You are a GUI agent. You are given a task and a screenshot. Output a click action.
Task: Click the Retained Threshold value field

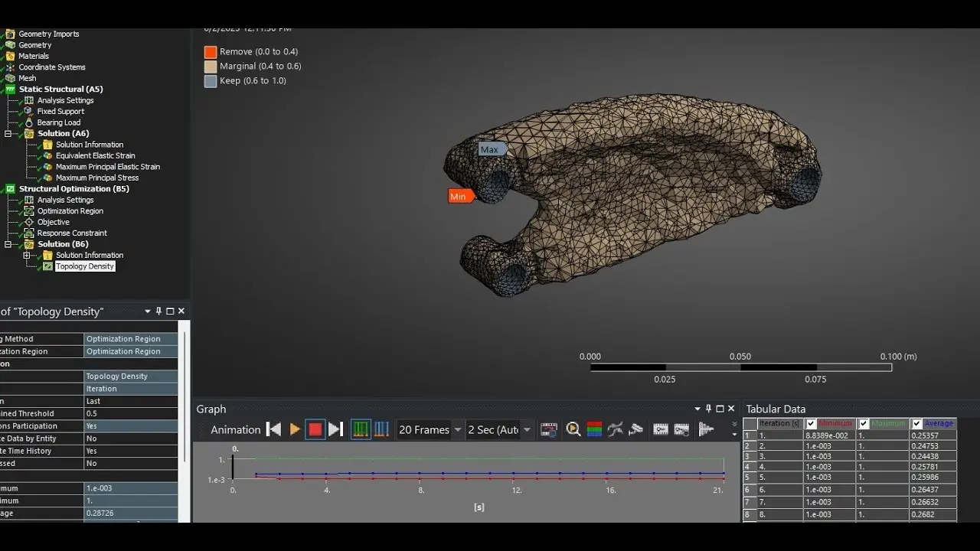point(130,414)
